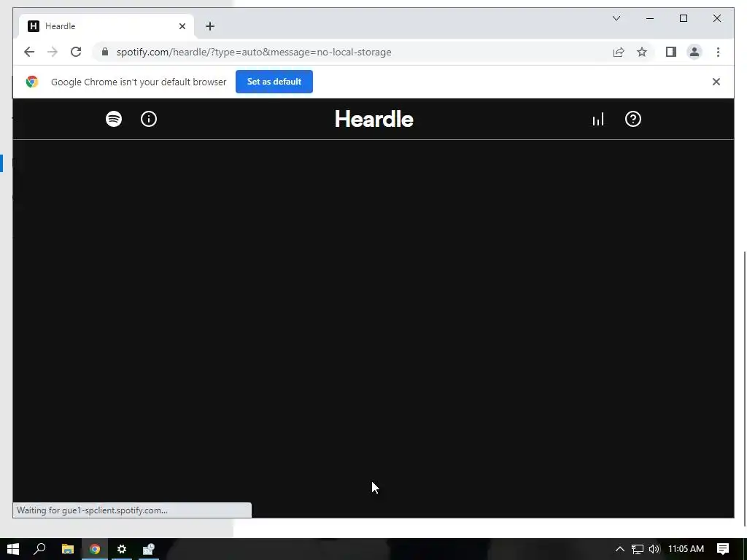The image size is (747, 560).
Task: Open a new browser tab
Action: (210, 26)
